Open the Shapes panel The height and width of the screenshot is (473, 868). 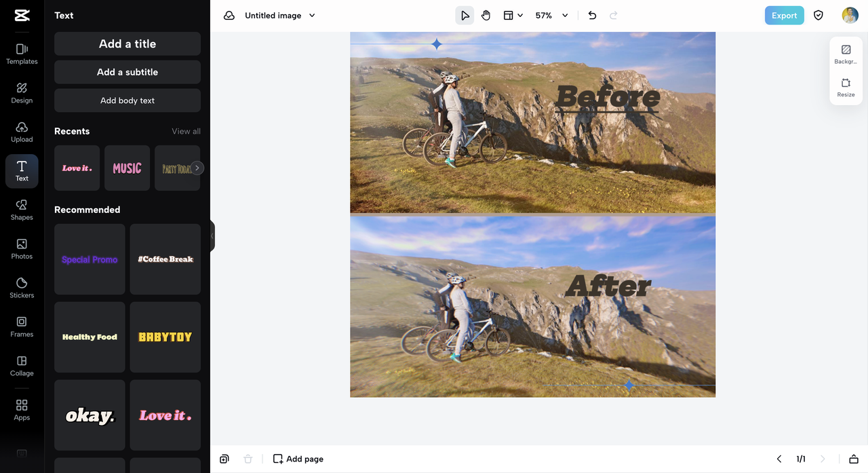(x=22, y=210)
